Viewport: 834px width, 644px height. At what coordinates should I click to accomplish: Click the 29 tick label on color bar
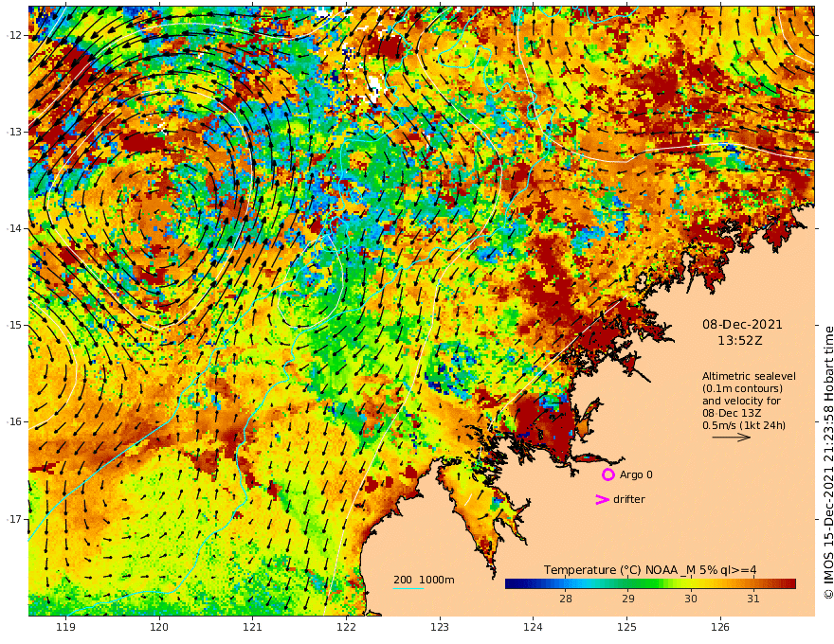tap(628, 599)
